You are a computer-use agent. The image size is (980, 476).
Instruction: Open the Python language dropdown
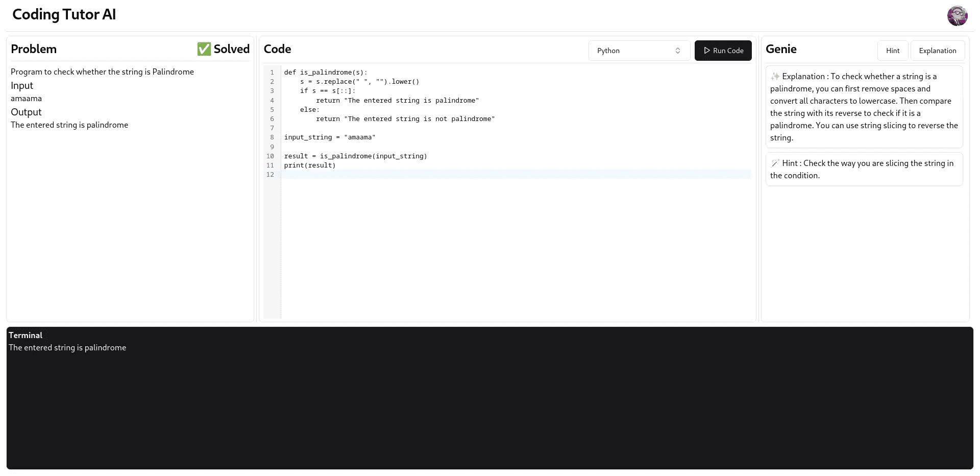coord(639,51)
